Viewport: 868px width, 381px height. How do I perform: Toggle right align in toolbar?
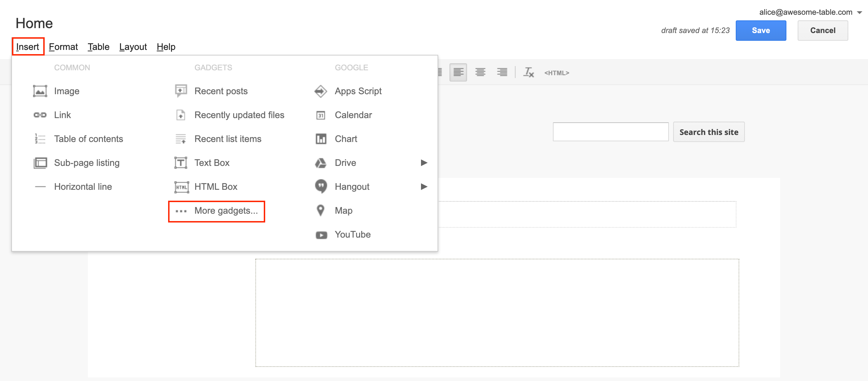[x=502, y=73]
